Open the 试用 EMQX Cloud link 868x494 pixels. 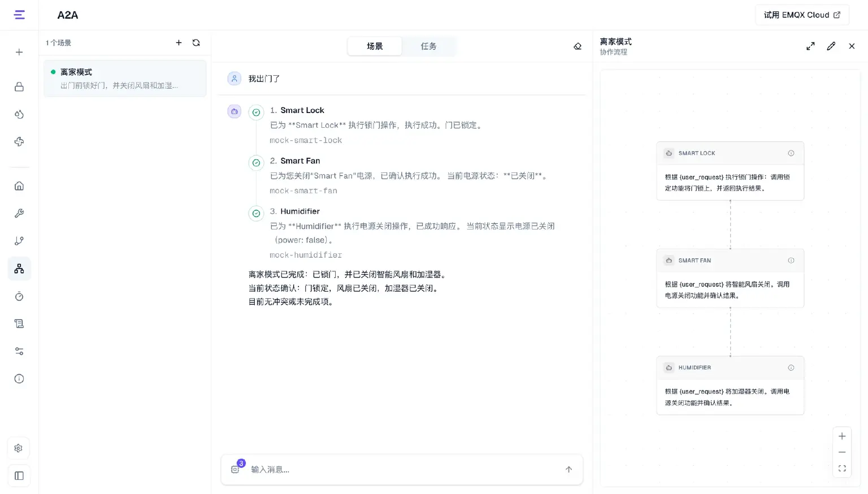[802, 15]
